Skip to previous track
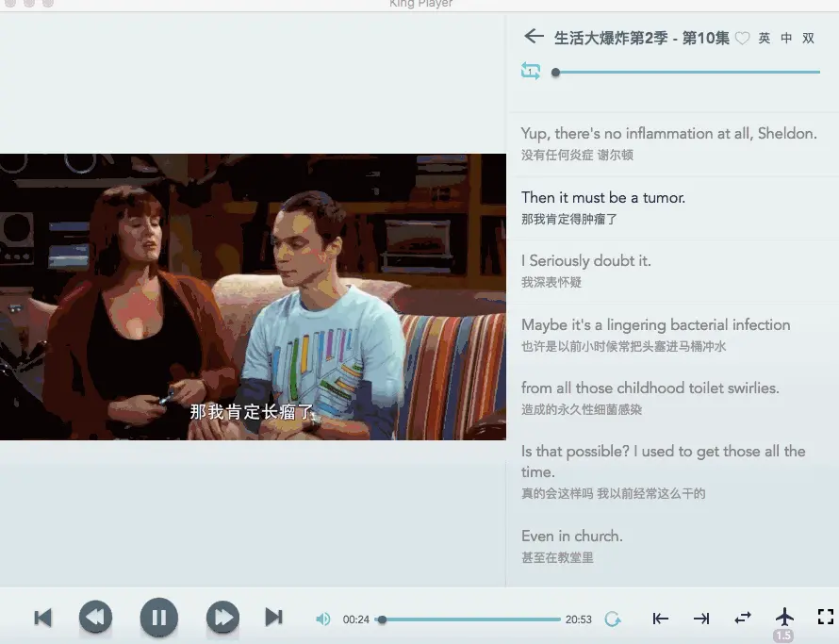This screenshot has height=644, width=839. pyautogui.click(x=42, y=618)
